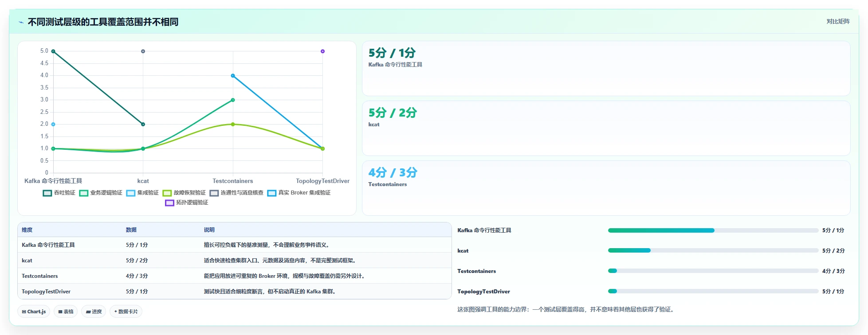Click the blue Testcontainers point at 4.0

coord(233,76)
